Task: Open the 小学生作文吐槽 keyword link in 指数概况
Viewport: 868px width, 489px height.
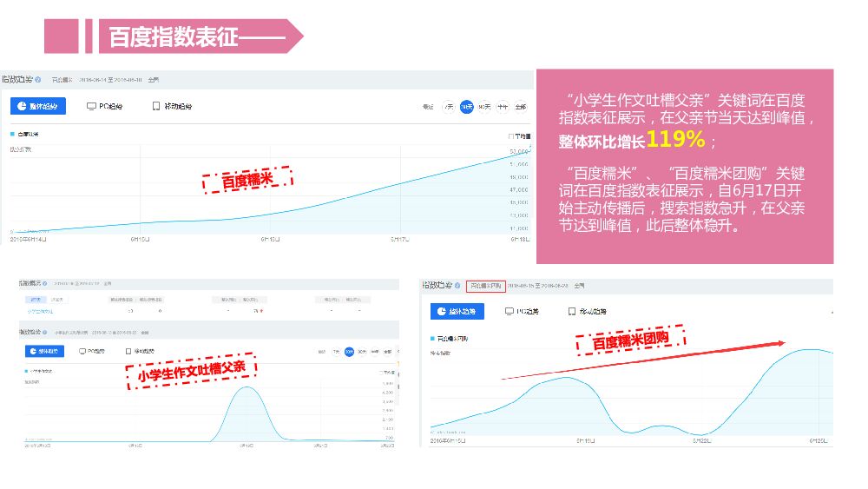Action: (41, 311)
